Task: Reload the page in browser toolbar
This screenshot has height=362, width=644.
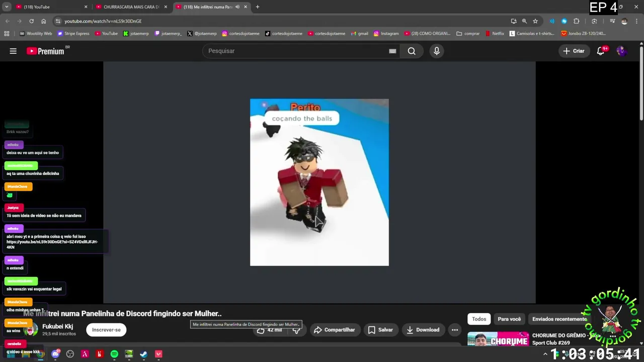Action: 31,21
